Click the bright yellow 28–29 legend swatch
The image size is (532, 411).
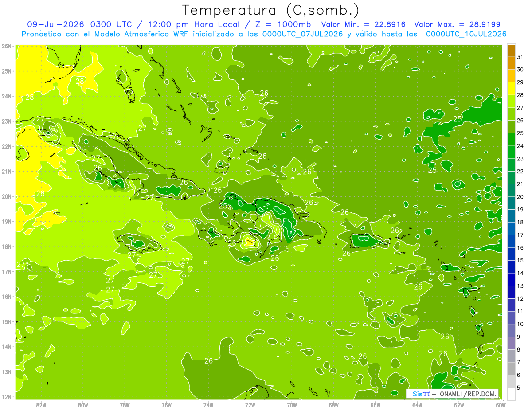point(511,89)
